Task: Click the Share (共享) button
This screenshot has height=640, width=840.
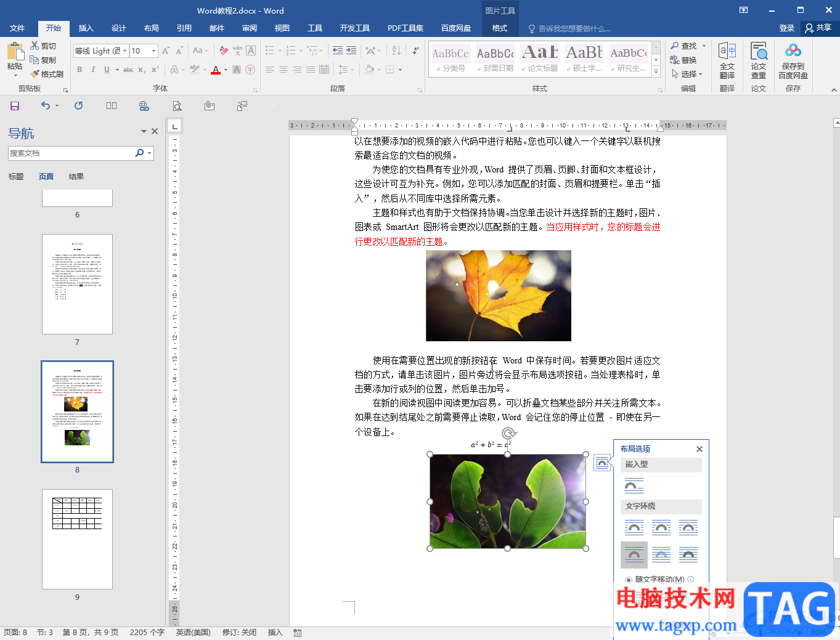Action: (x=818, y=28)
